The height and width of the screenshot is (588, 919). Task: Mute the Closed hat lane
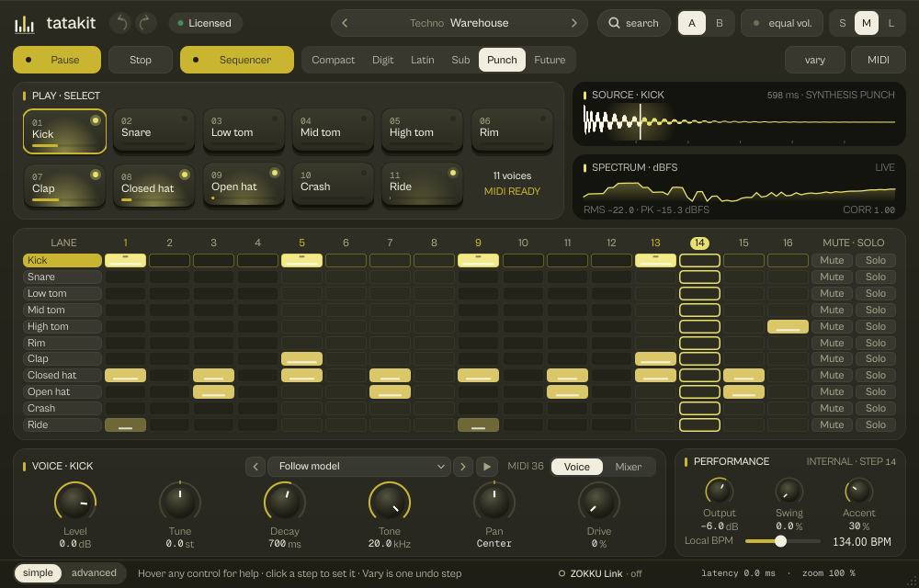832,375
